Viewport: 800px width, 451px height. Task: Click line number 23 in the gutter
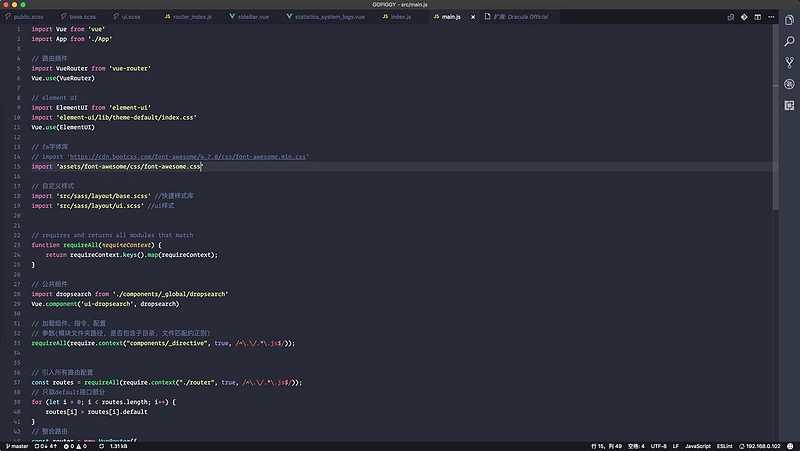pyautogui.click(x=17, y=245)
